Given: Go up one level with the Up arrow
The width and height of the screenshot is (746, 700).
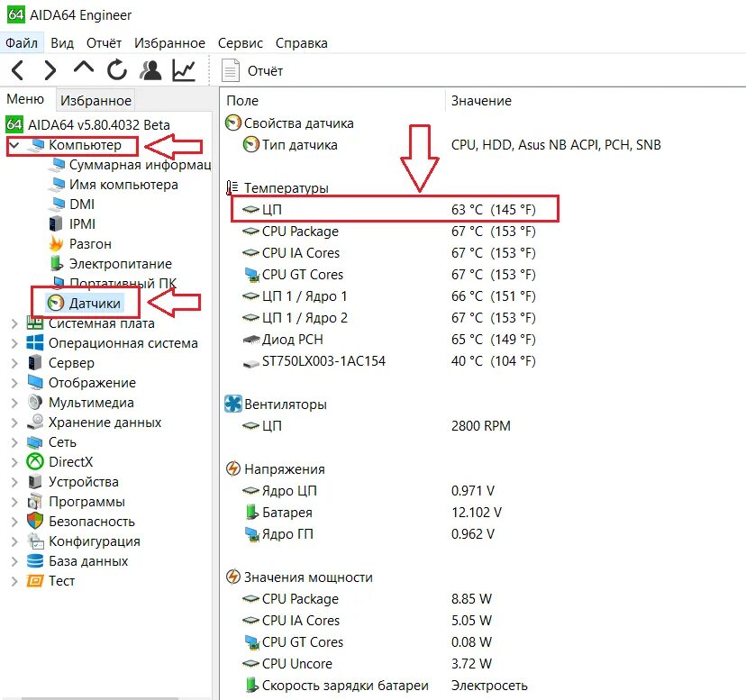Looking at the screenshot, I should pos(84,68).
